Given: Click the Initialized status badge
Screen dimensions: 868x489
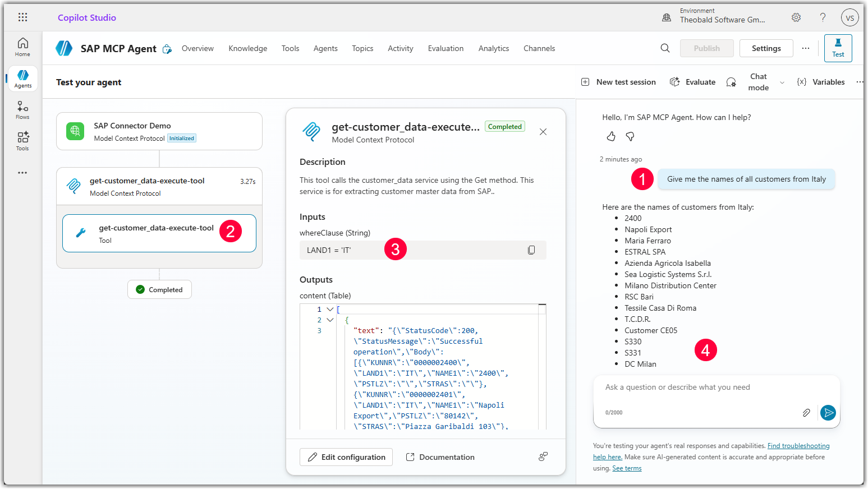Looking at the screenshot, I should [182, 138].
